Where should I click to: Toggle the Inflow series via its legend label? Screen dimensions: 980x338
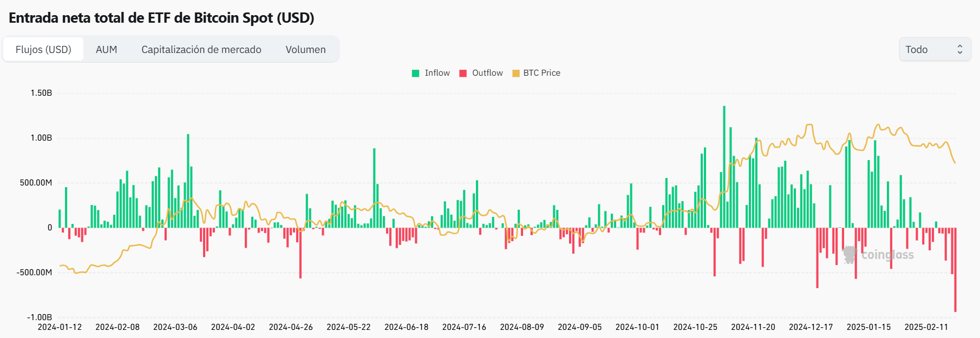pyautogui.click(x=437, y=73)
